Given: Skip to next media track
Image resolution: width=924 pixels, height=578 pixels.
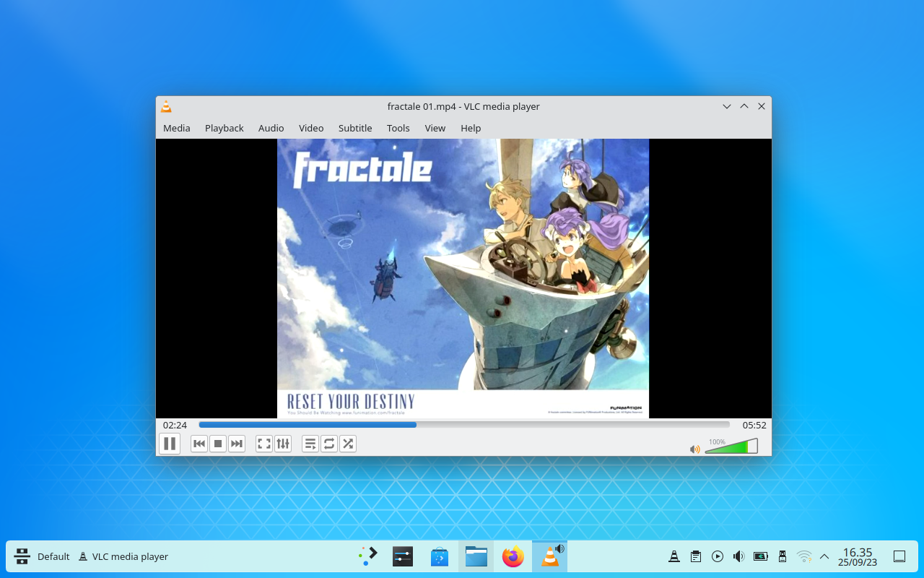Looking at the screenshot, I should click(237, 444).
